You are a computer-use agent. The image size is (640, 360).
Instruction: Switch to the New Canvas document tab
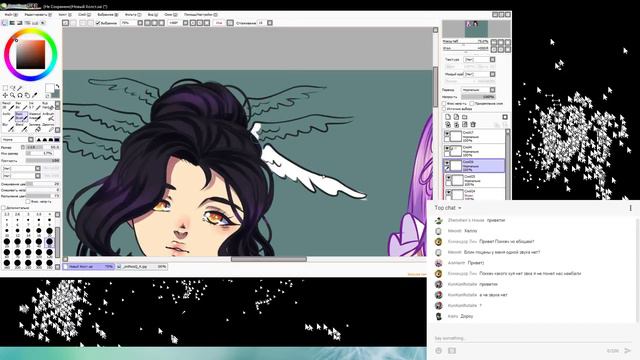[89, 267]
